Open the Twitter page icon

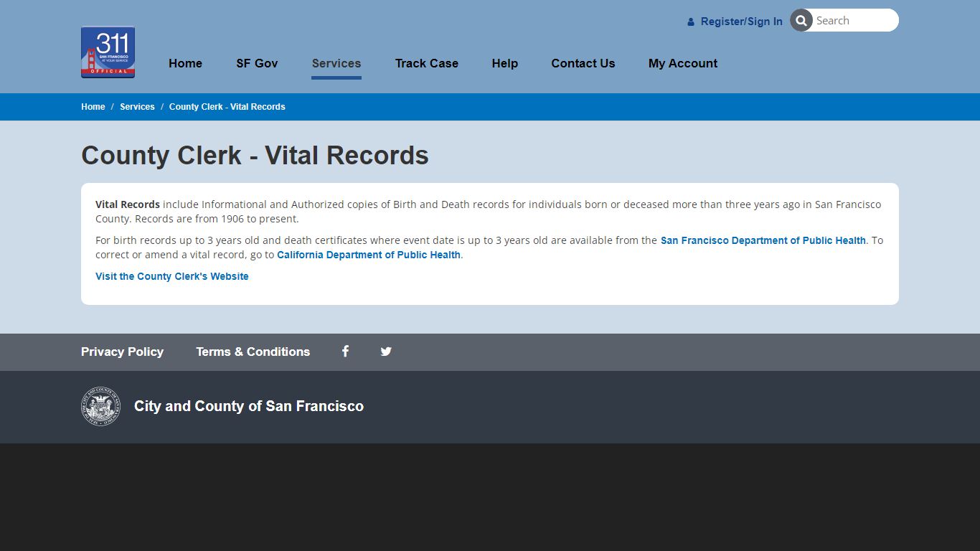[386, 352]
